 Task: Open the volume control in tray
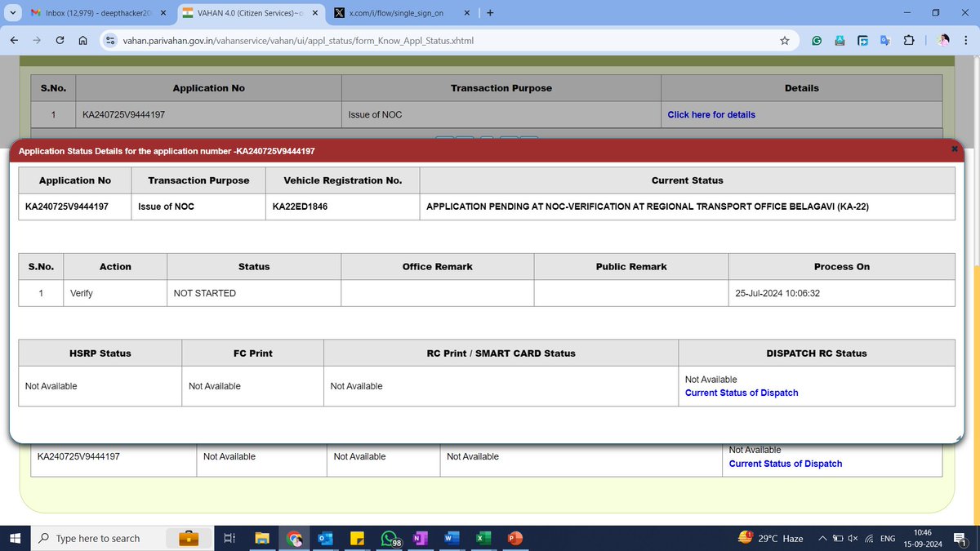click(x=853, y=538)
